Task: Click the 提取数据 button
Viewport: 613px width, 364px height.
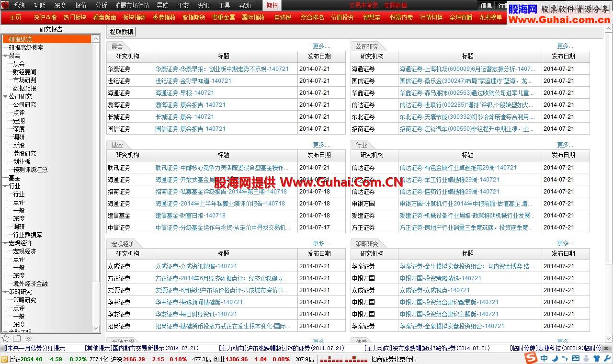Action: 122,32
